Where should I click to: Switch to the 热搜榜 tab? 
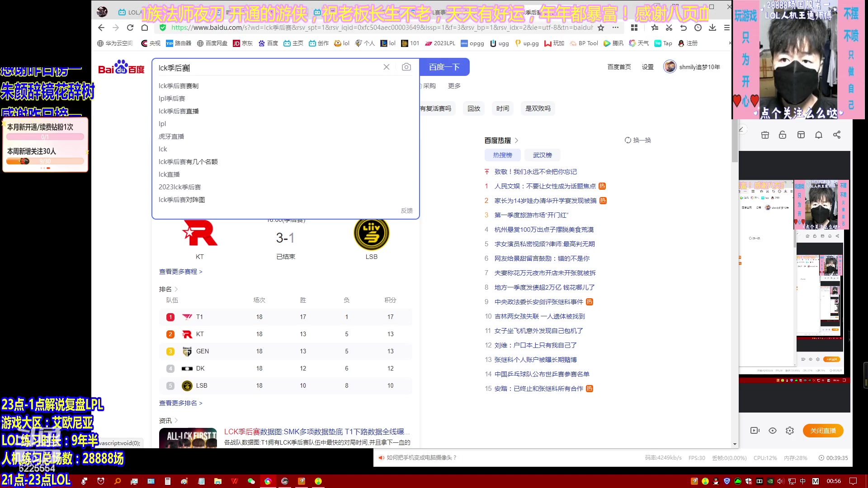pos(503,155)
